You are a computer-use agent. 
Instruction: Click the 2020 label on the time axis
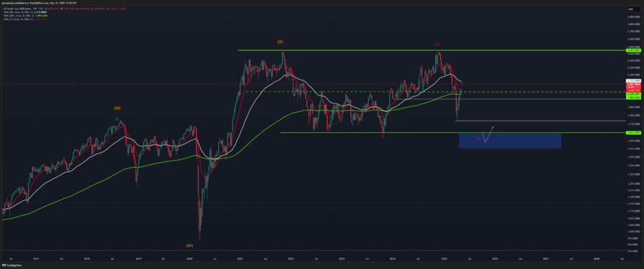coord(189,258)
